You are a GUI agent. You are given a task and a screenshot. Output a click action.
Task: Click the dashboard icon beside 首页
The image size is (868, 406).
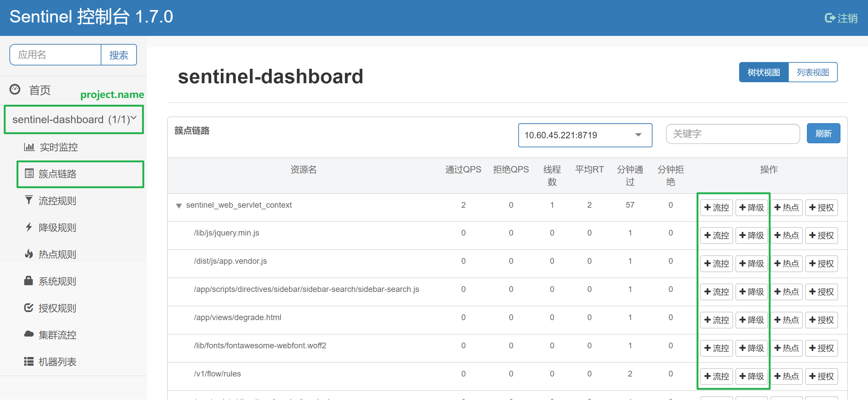pos(15,90)
